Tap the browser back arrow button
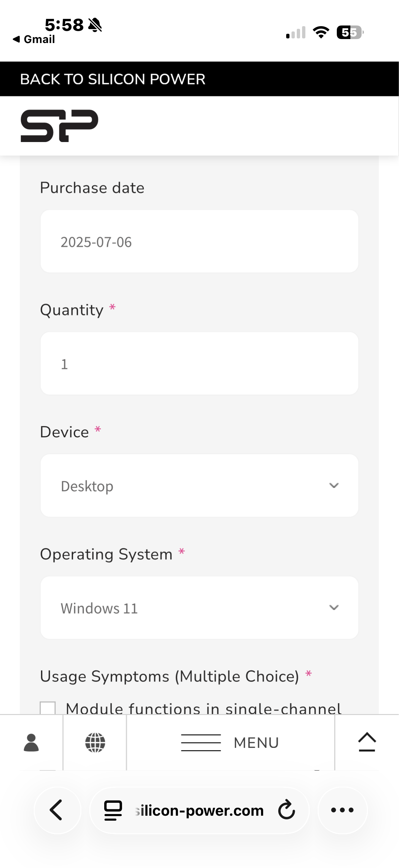Viewport: 399px width, 868px height. 57,810
